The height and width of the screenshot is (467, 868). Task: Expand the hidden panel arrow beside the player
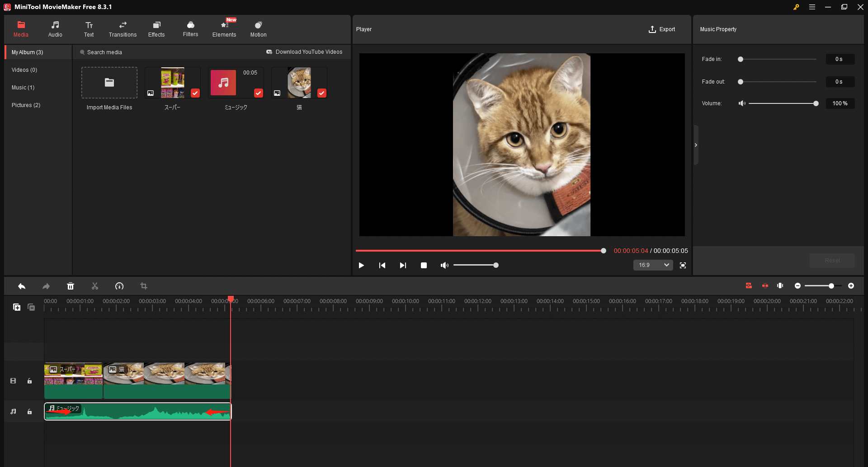click(x=696, y=145)
